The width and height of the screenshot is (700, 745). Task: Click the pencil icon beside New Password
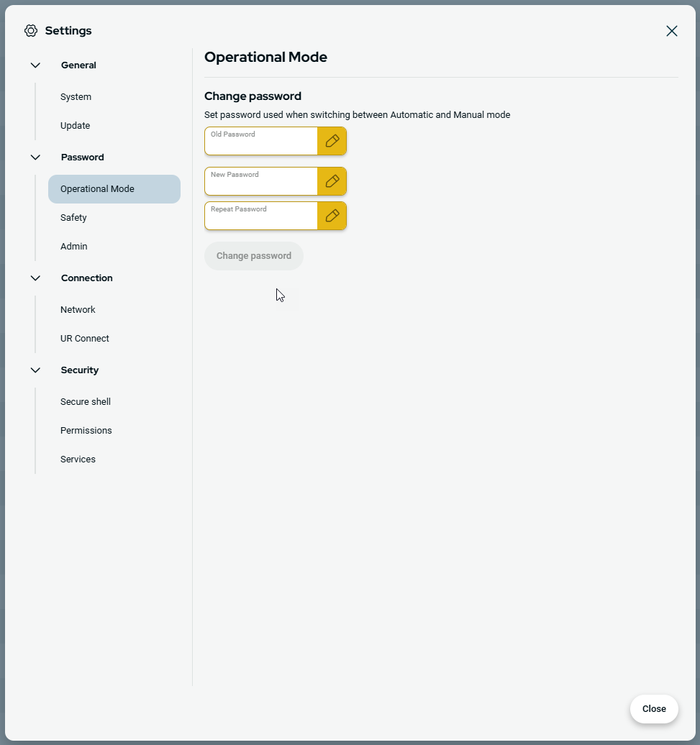tap(332, 181)
